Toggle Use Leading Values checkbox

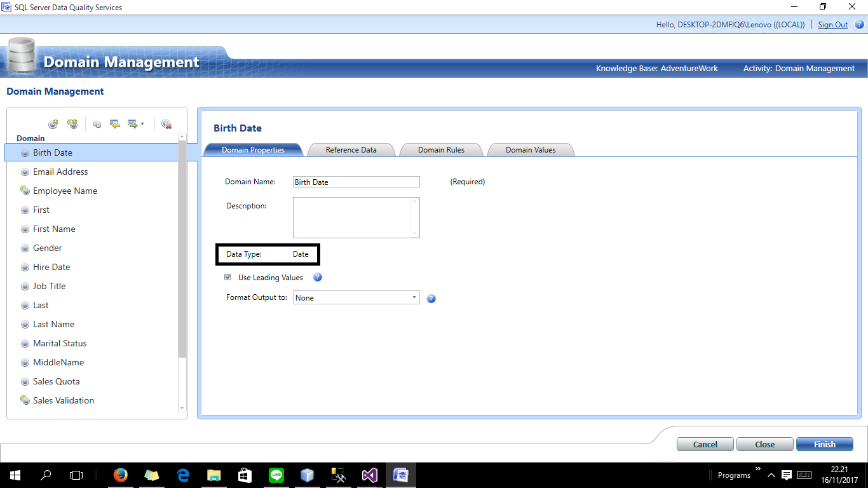point(227,278)
